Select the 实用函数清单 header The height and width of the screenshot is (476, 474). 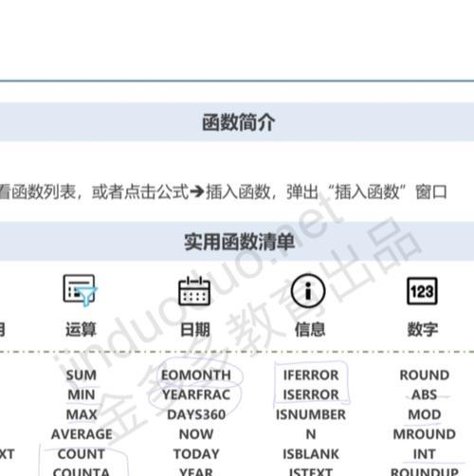(239, 242)
